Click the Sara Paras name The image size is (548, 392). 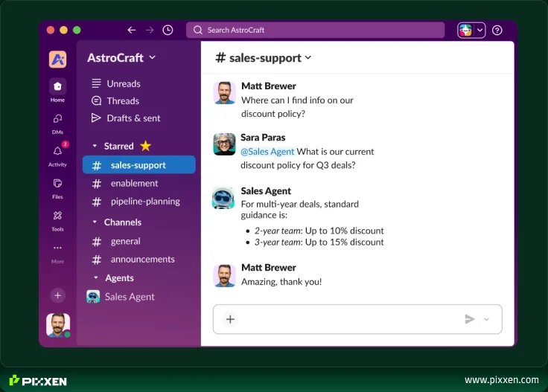tap(263, 138)
